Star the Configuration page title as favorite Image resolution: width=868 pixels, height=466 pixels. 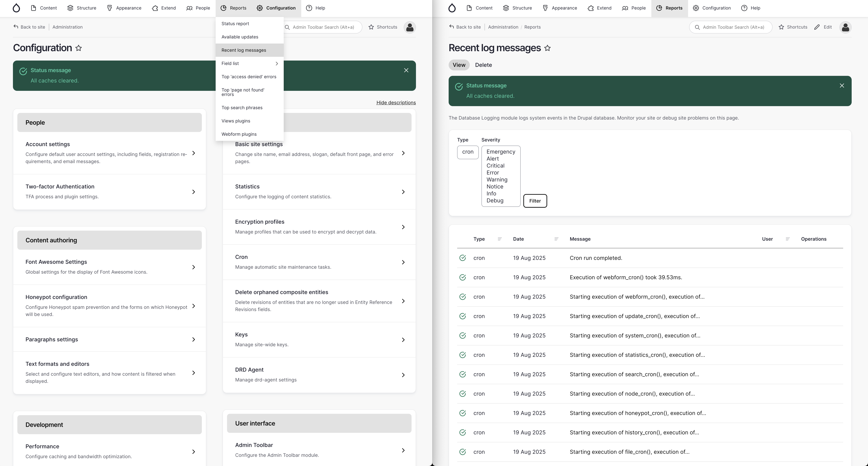pyautogui.click(x=78, y=48)
